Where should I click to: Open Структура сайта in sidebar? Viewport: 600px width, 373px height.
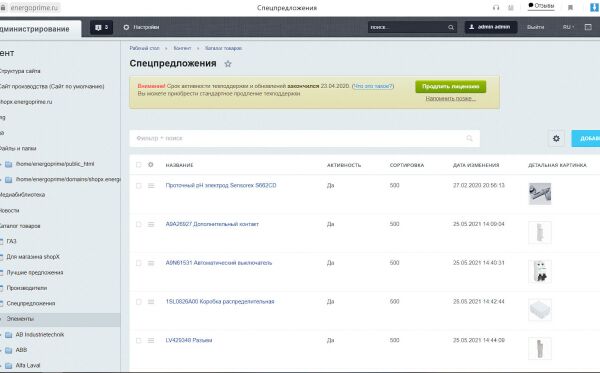pos(20,71)
